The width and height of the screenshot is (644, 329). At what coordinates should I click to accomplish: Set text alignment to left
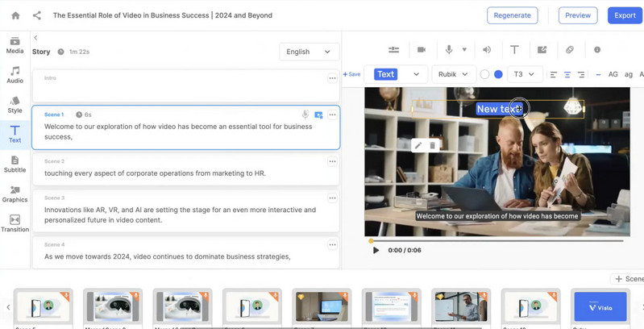[x=554, y=74]
